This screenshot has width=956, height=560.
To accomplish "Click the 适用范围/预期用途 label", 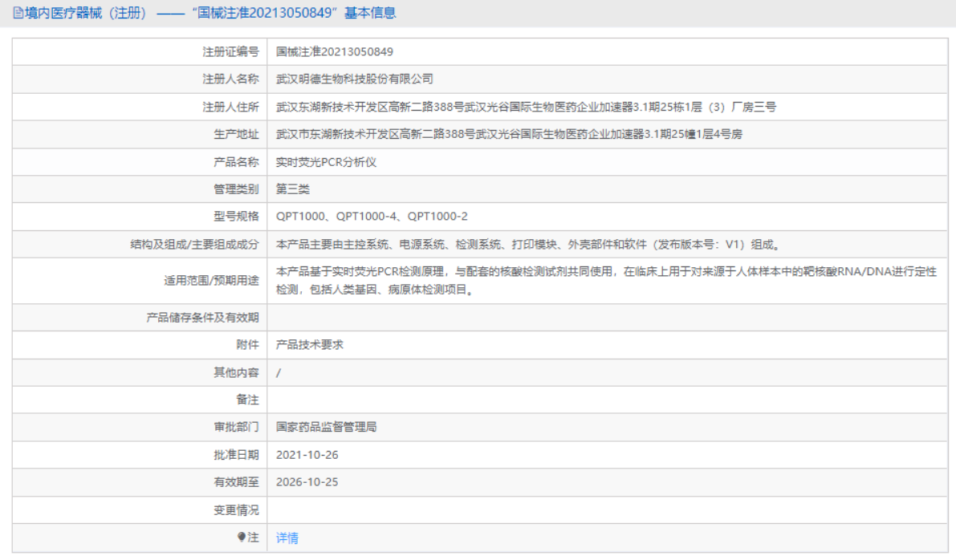I will (x=212, y=280).
